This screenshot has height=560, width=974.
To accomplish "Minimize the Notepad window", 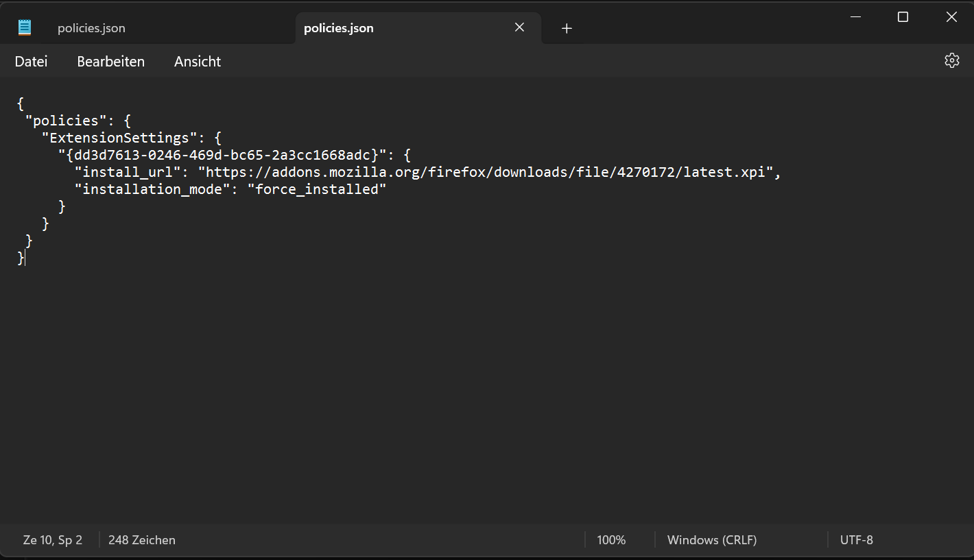I will click(x=855, y=17).
